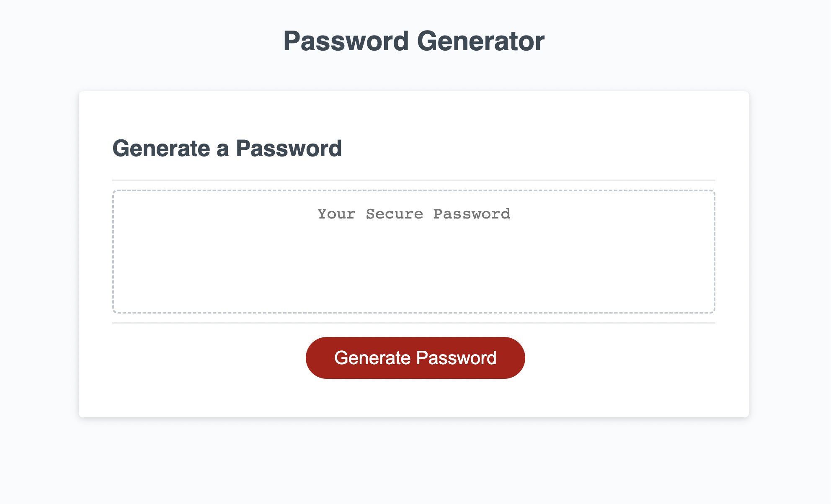The image size is (831, 504).
Task: Click the bottom edge of the white card
Action: pos(414,414)
